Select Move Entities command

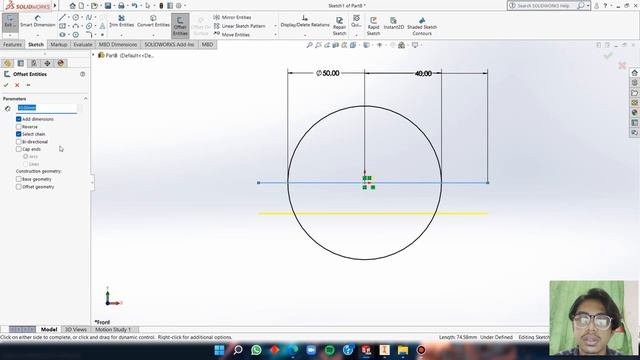231,35
